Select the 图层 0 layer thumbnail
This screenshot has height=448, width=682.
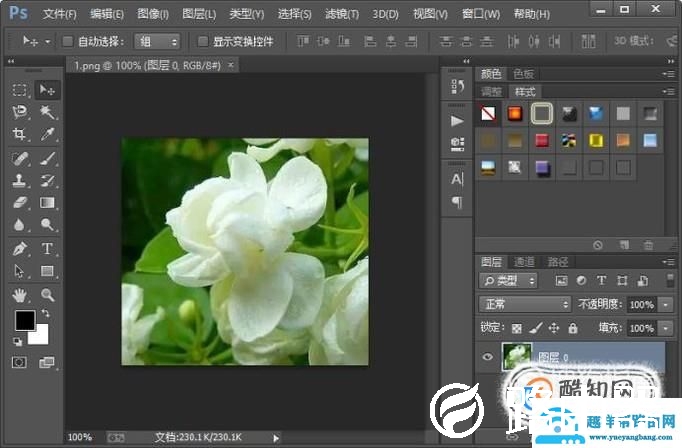tap(517, 357)
